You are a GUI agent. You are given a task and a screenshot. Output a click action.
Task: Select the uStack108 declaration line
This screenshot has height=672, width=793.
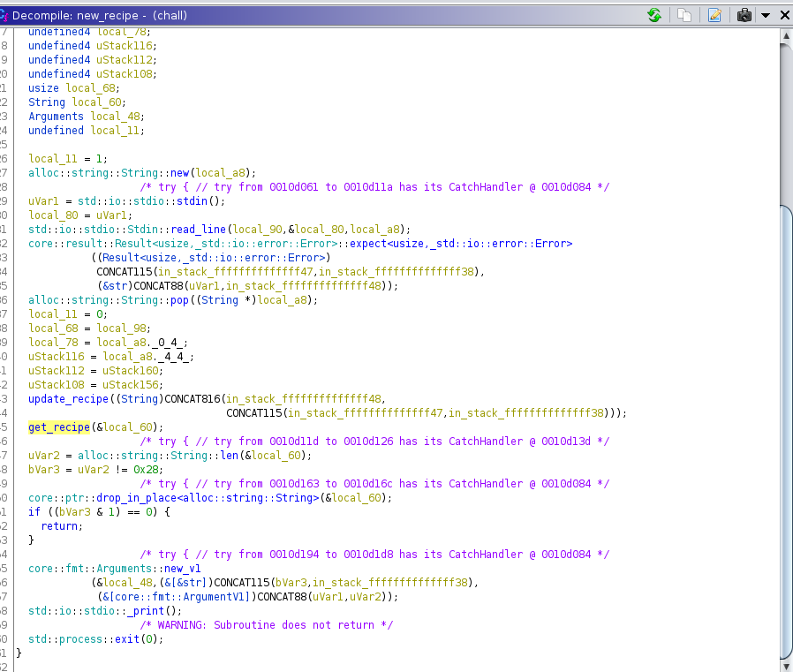click(x=93, y=74)
